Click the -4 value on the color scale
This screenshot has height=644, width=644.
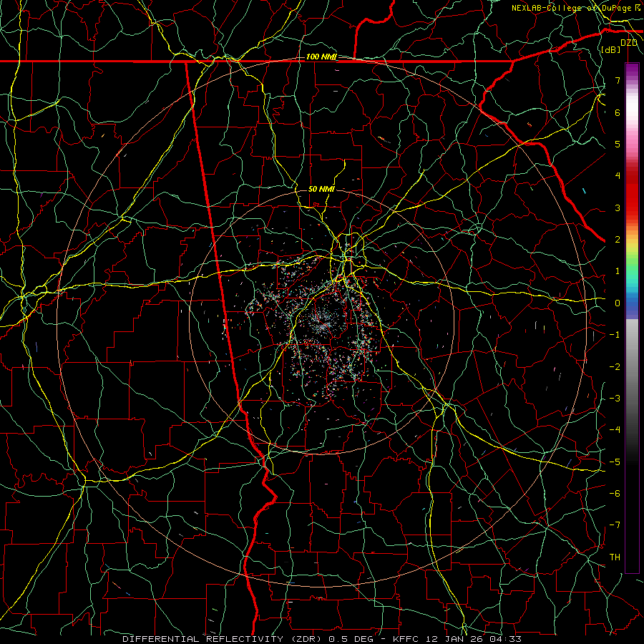click(615, 430)
